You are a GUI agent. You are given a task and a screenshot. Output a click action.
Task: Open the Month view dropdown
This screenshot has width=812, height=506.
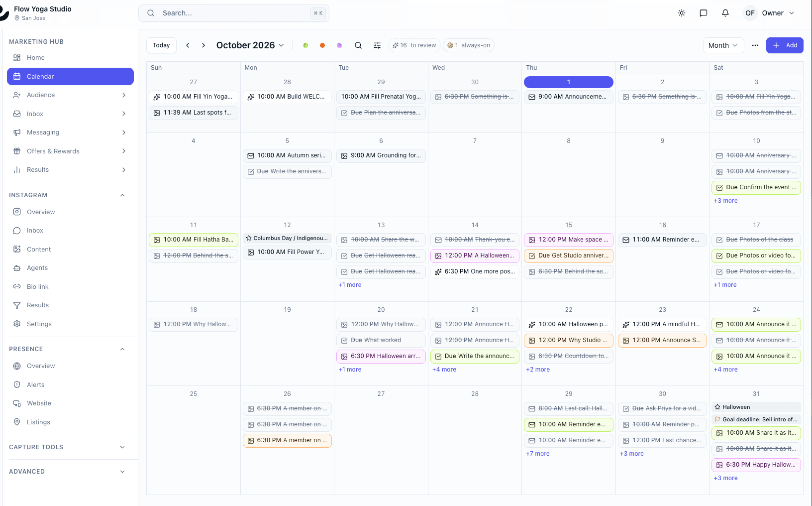pyautogui.click(x=723, y=45)
